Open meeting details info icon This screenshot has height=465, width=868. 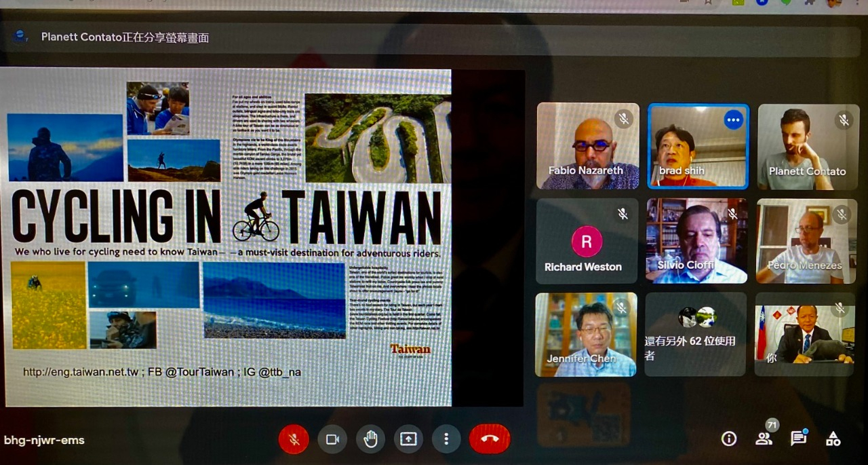[x=729, y=439]
